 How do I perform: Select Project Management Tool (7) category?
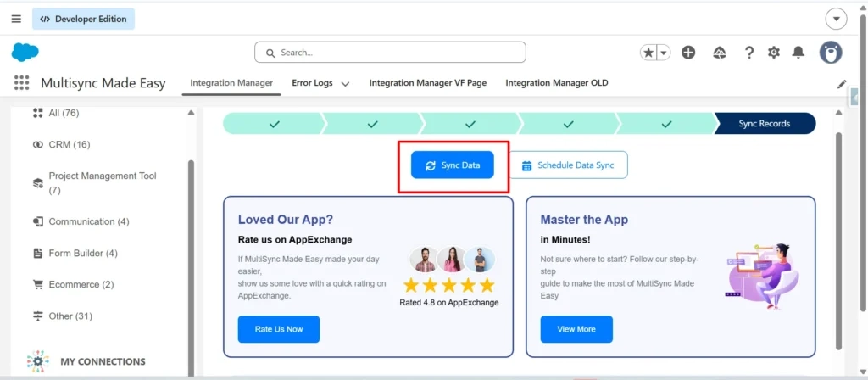[103, 183]
